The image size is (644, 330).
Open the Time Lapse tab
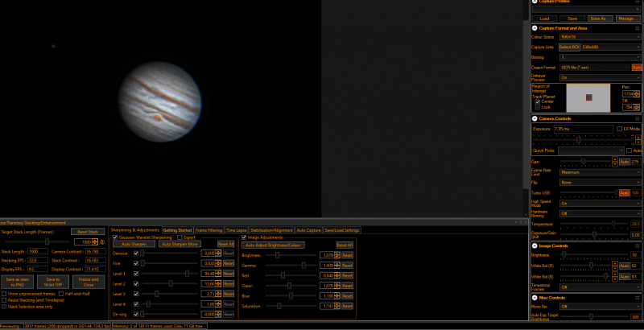[236, 230]
